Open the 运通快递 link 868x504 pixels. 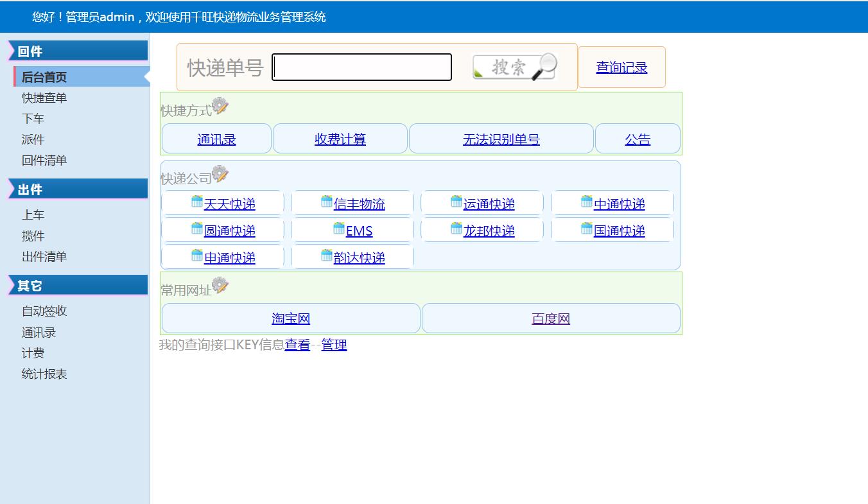tap(489, 204)
